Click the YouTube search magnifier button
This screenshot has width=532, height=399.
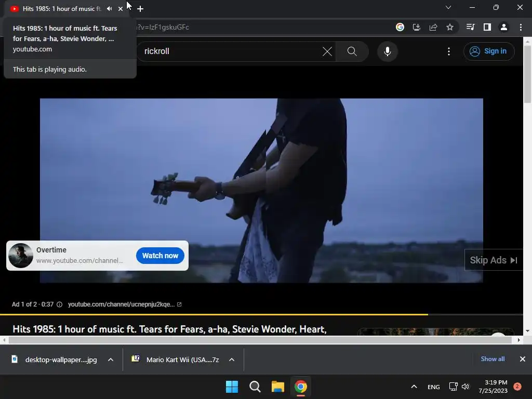click(352, 51)
